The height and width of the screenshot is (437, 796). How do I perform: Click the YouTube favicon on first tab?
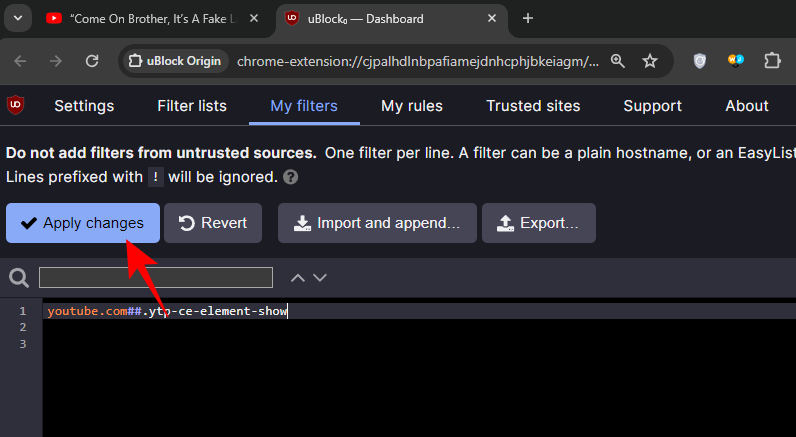pos(54,18)
